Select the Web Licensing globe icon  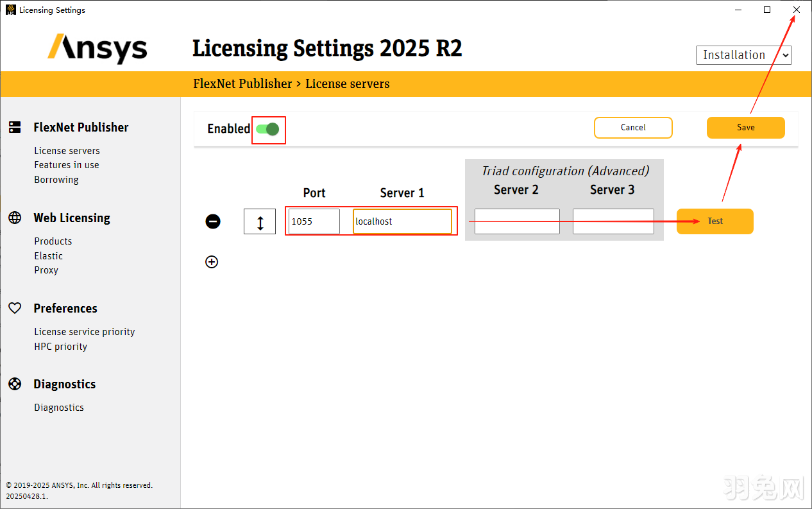[x=15, y=218]
